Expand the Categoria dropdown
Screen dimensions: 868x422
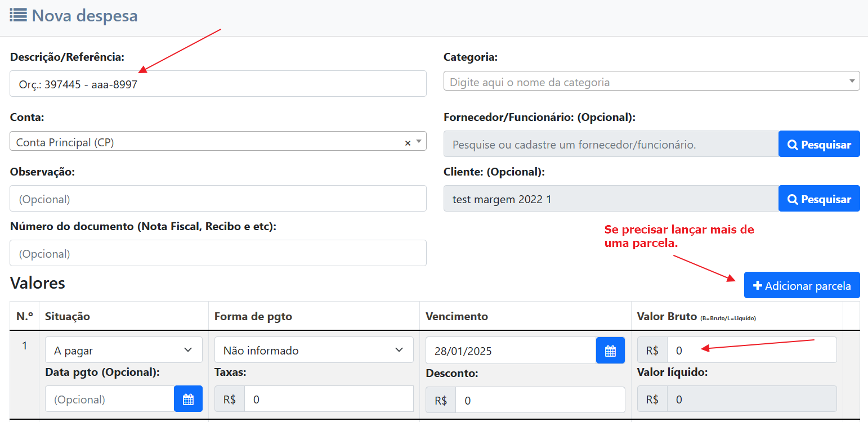tap(651, 82)
